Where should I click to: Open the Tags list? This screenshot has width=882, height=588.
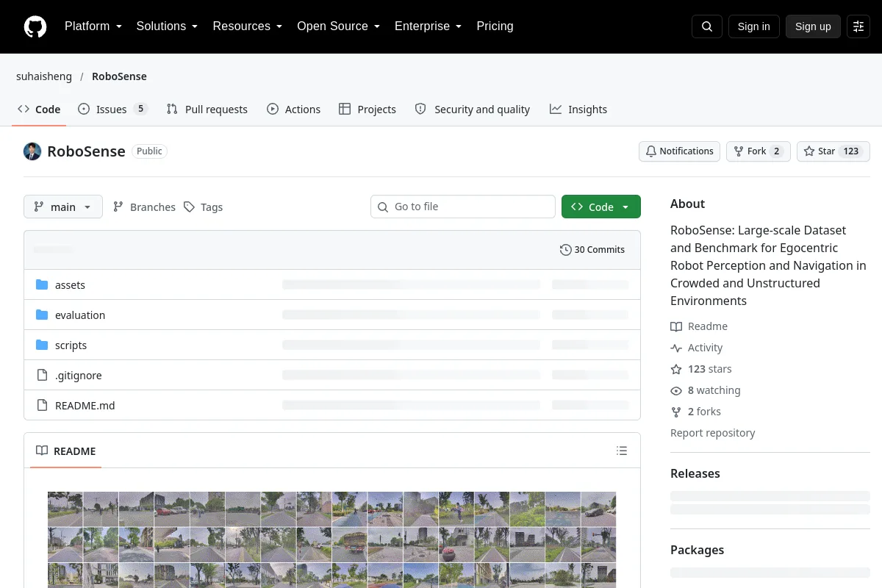point(204,207)
